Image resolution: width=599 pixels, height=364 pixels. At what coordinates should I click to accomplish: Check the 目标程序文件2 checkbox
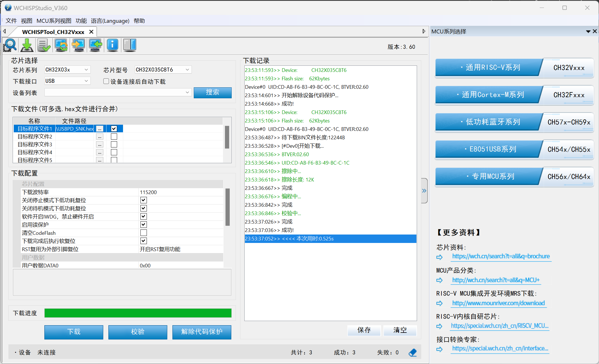click(114, 136)
